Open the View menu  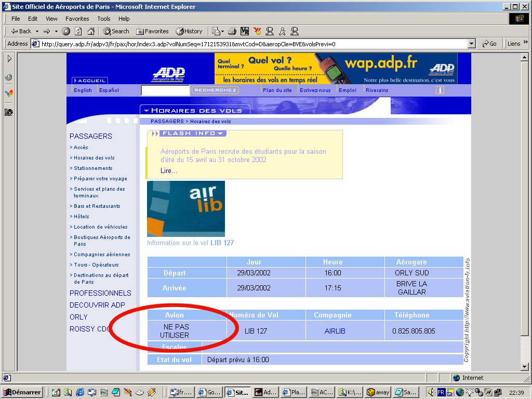click(x=51, y=19)
